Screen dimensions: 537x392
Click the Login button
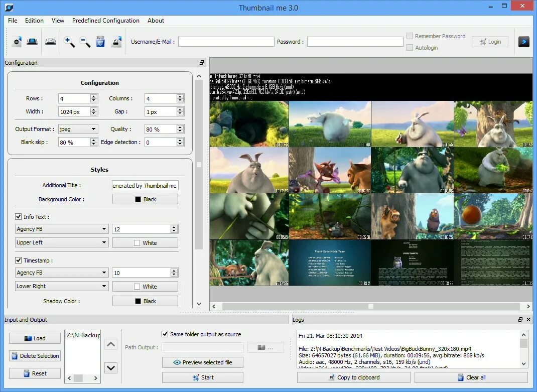pyautogui.click(x=490, y=42)
